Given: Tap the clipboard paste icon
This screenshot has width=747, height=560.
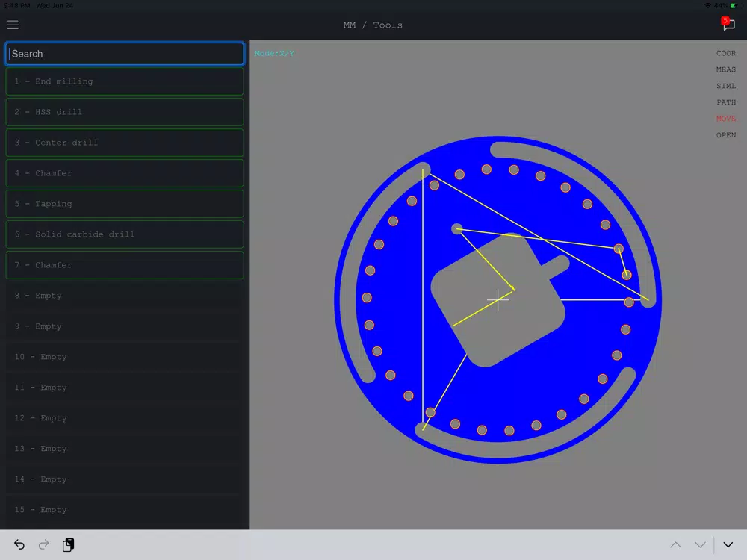Looking at the screenshot, I should (68, 544).
